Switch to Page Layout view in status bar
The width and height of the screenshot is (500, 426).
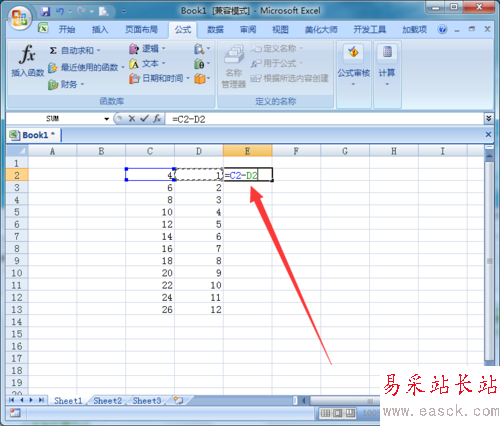point(337,413)
